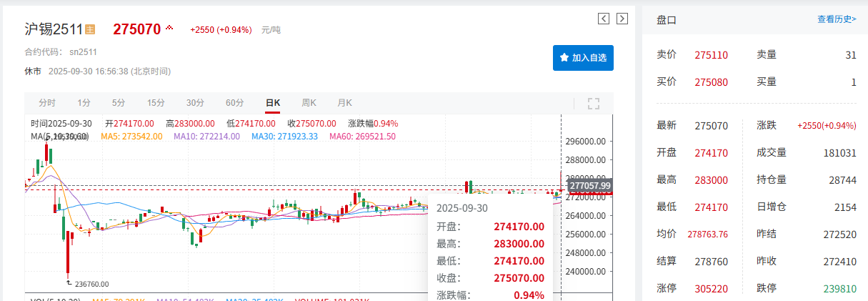Click the 236760.00 low price marker
This screenshot has width=868, height=301.
click(x=91, y=283)
